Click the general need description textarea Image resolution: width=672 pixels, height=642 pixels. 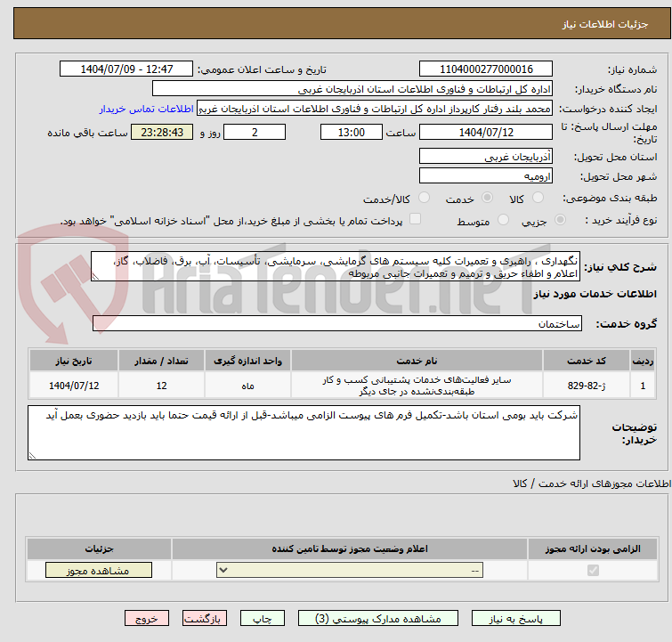[x=336, y=267]
